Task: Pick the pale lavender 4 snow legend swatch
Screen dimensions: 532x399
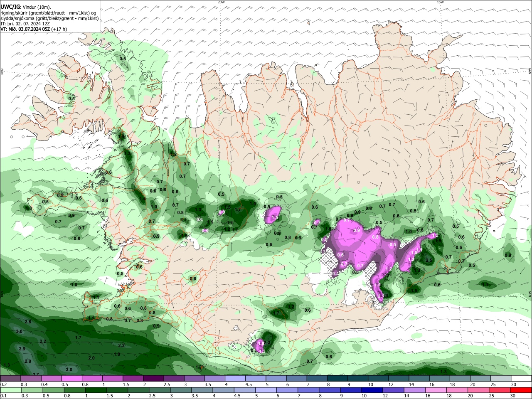Action: tap(235, 379)
